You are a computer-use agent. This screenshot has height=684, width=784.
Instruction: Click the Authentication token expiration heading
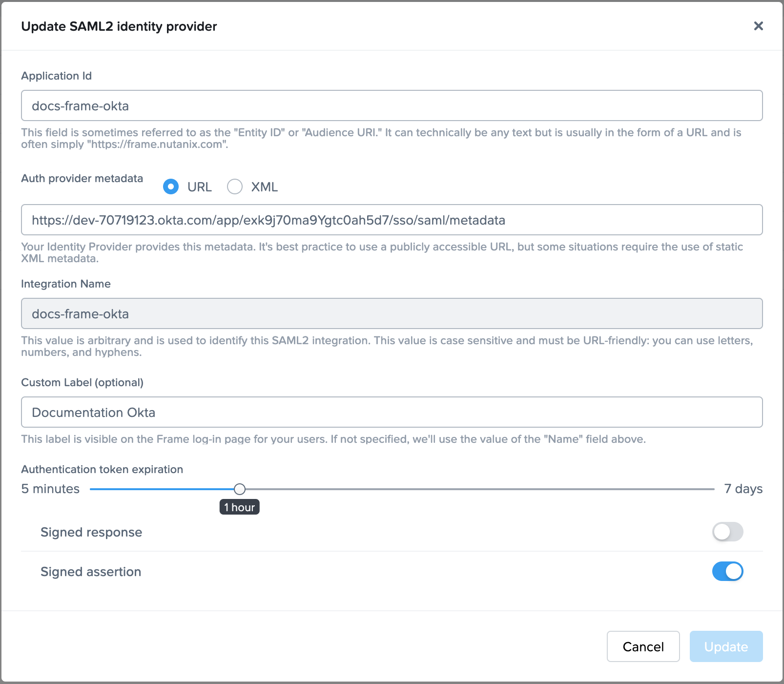[x=102, y=469]
